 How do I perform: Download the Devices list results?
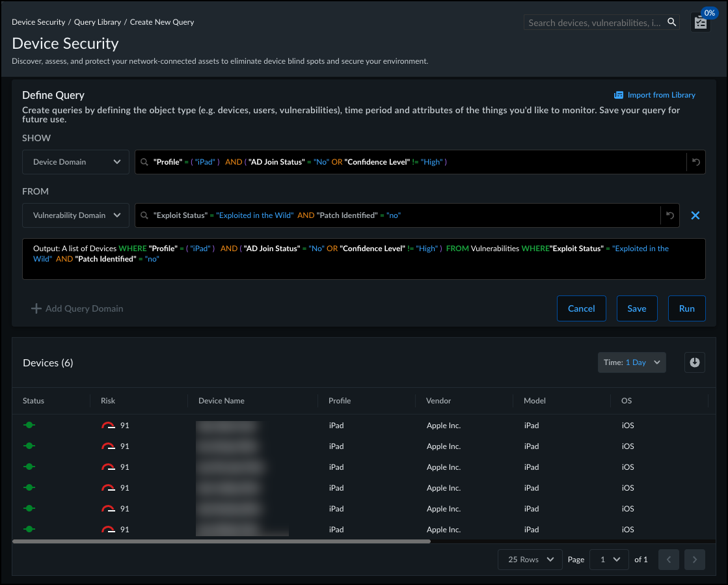(x=695, y=362)
